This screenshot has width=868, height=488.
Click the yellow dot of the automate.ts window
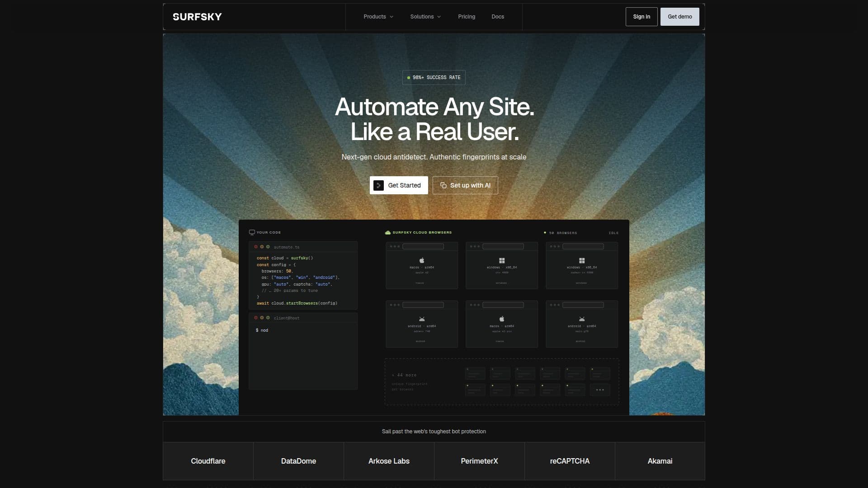click(x=262, y=247)
